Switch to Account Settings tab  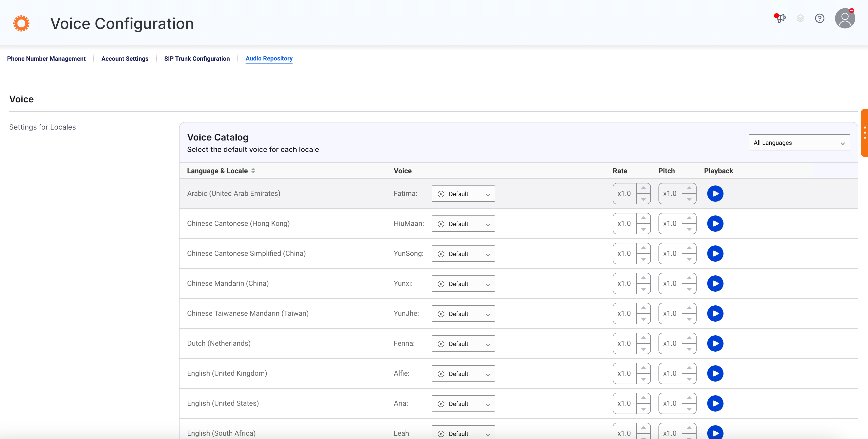pos(125,59)
